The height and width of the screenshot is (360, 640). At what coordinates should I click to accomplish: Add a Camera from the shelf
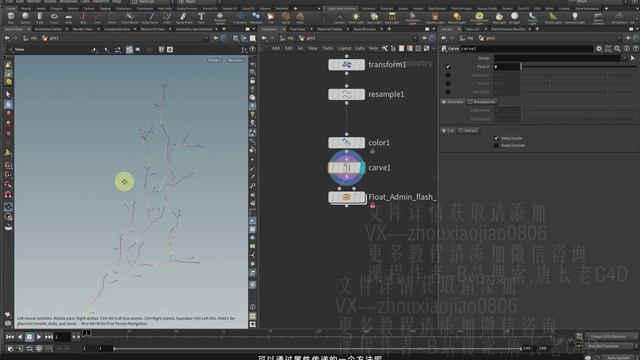pyautogui.click(x=339, y=17)
